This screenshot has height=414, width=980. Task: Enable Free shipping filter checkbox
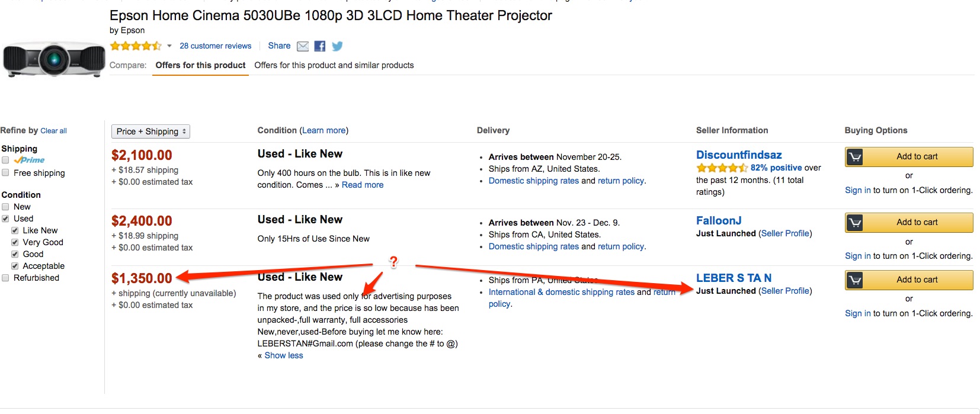(x=5, y=173)
